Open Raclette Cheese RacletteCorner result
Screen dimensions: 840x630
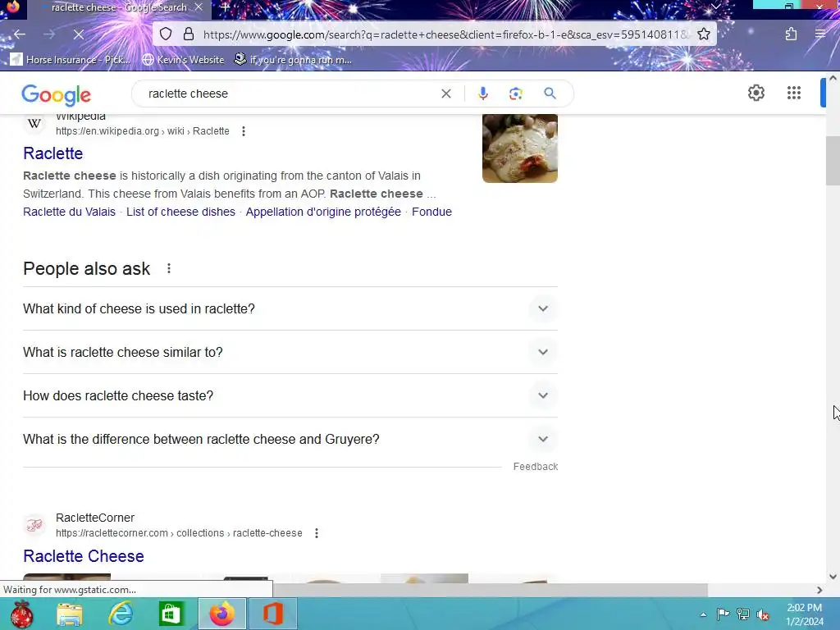pos(84,556)
